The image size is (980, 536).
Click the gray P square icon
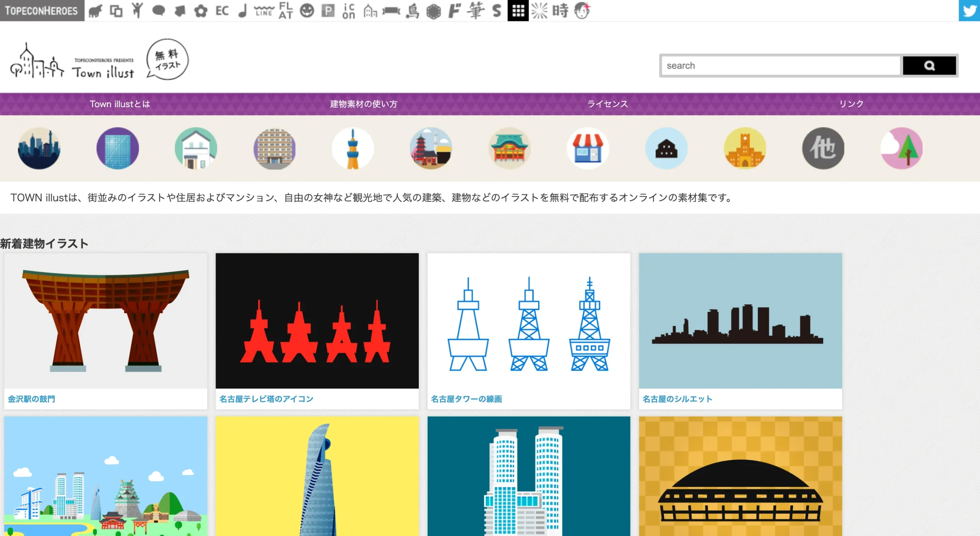coord(328,11)
